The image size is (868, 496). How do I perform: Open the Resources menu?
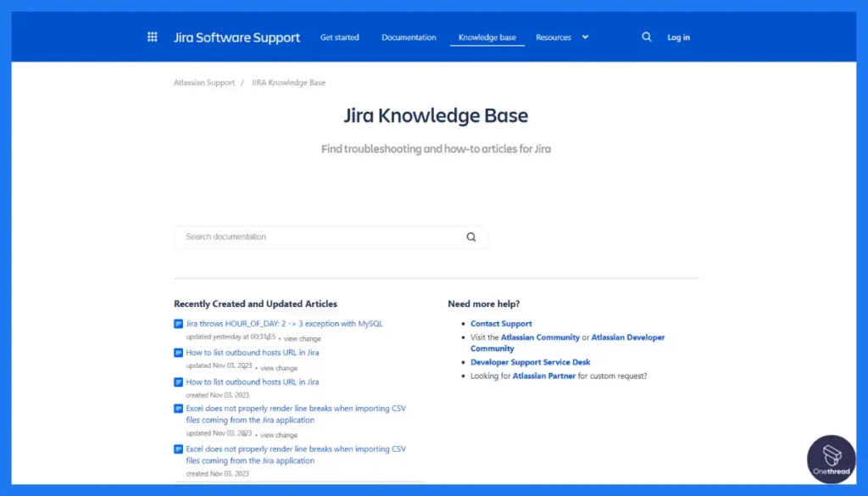pyautogui.click(x=553, y=37)
